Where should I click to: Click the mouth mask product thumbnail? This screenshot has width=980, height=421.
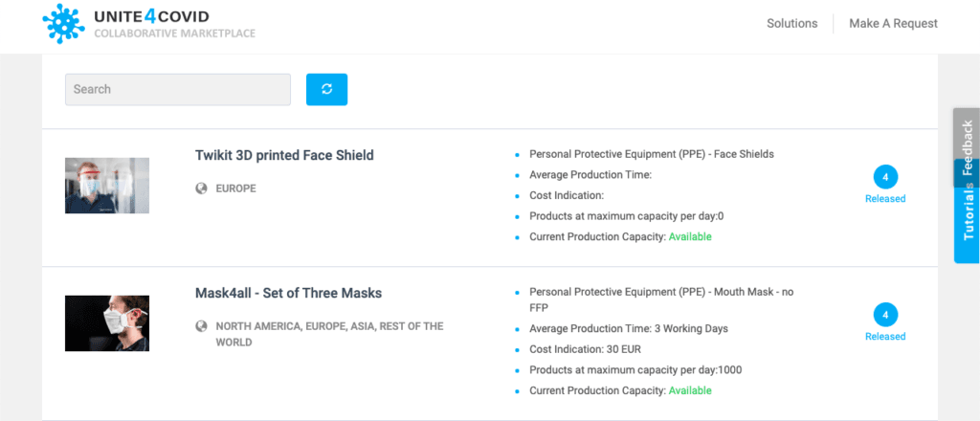(107, 323)
